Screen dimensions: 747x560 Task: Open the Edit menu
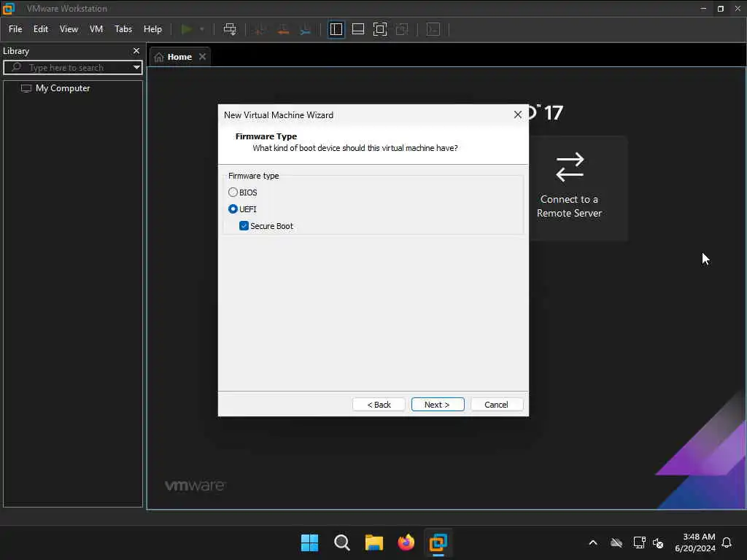[x=41, y=29]
